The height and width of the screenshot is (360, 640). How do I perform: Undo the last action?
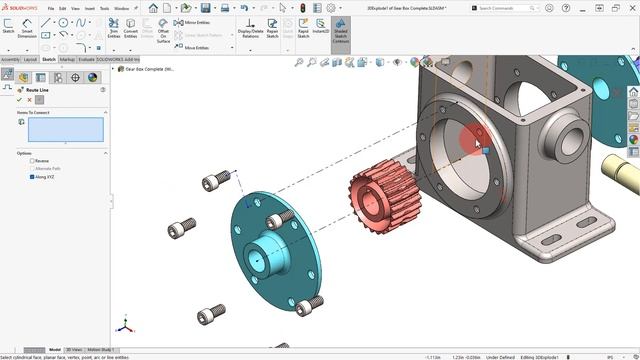click(244, 8)
